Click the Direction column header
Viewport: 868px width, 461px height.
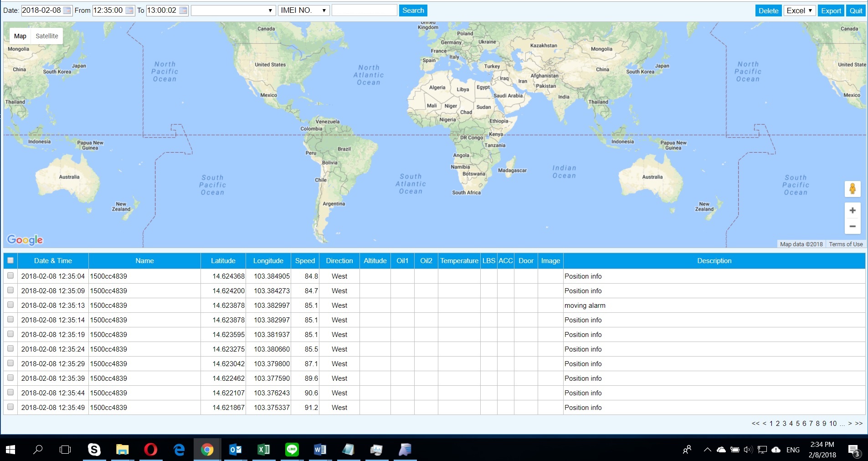pyautogui.click(x=339, y=261)
